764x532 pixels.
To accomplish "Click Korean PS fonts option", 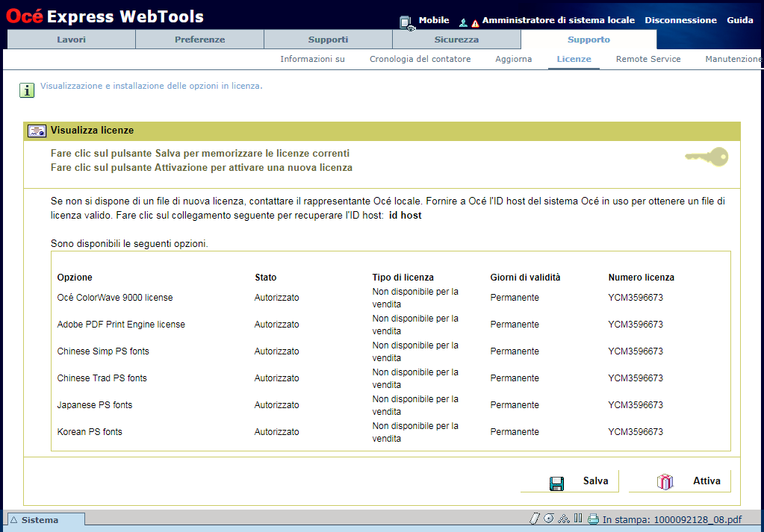I will pyautogui.click(x=90, y=431).
